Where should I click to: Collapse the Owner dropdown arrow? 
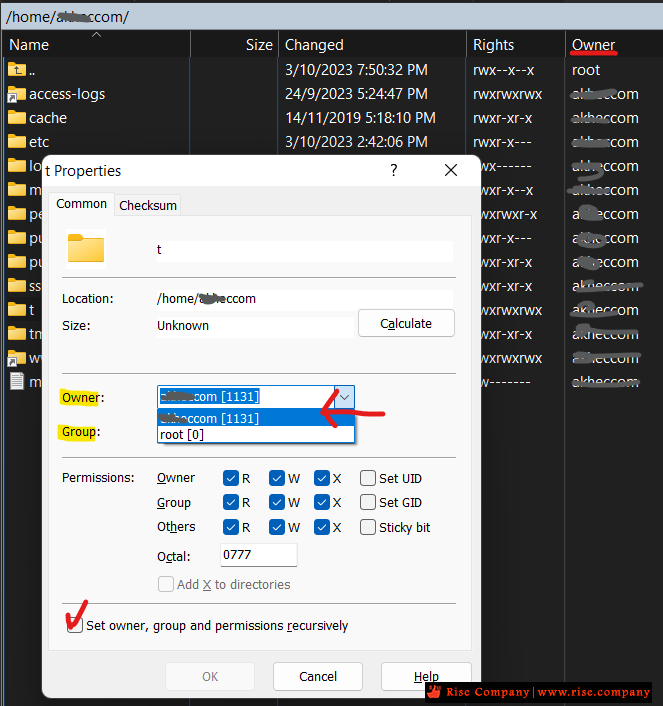[345, 397]
